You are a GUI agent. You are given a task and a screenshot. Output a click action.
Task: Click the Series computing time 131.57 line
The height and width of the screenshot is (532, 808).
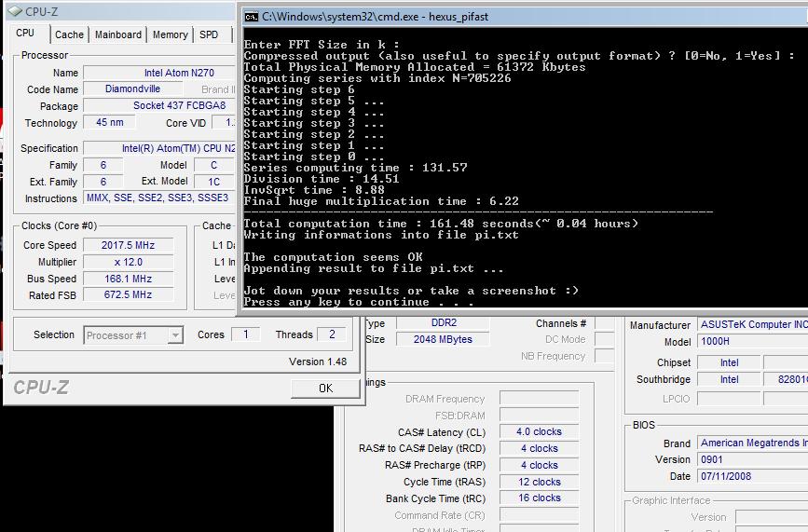tap(356, 168)
